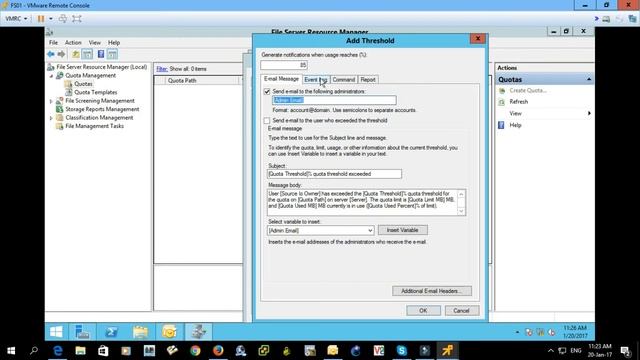This screenshot has width=640, height=360.
Task: Show hidden icons in the guest system tray
Action: click(x=517, y=332)
